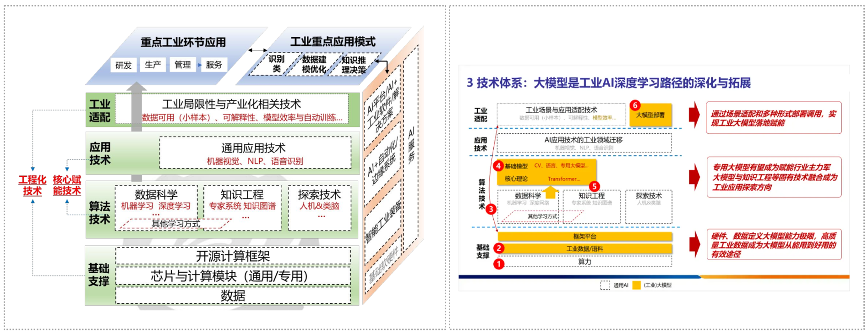Image resolution: width=868 pixels, height=335 pixels.
Task: Click the 工业局限性与产业化相关技术 box
Action: (x=231, y=109)
